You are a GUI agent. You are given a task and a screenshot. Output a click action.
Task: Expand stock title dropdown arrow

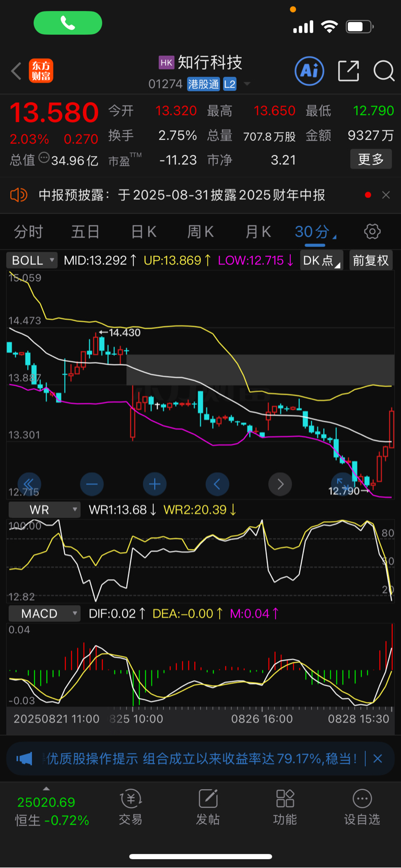click(x=247, y=84)
